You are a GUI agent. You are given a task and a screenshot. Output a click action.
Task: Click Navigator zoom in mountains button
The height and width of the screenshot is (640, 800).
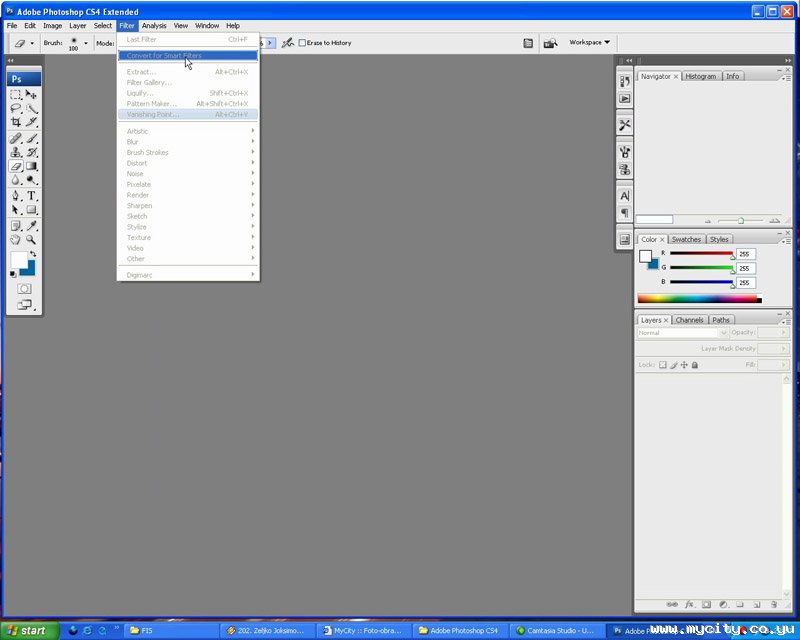(x=774, y=221)
